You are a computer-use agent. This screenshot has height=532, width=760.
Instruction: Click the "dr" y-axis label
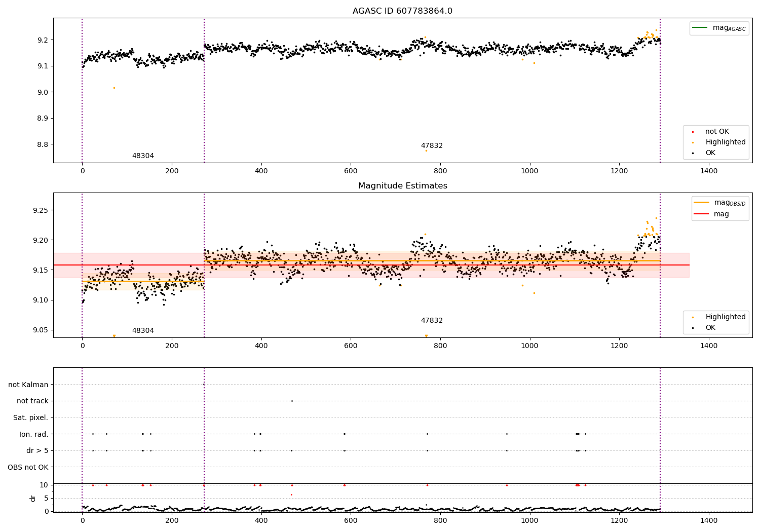(x=33, y=498)
